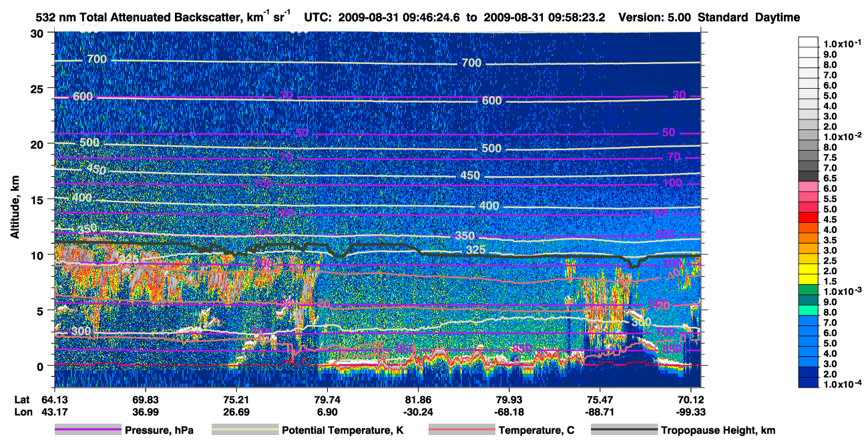Click the y-axis tick label 20

pos(38,143)
